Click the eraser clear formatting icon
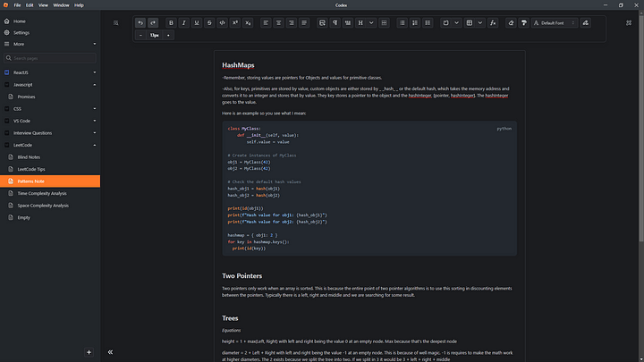This screenshot has width=644, height=362. pyautogui.click(x=511, y=22)
